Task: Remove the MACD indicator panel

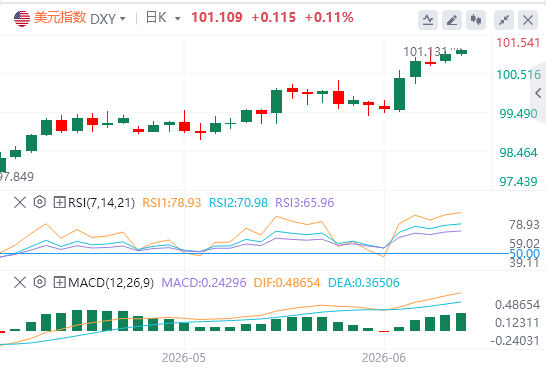Action: click(20, 282)
